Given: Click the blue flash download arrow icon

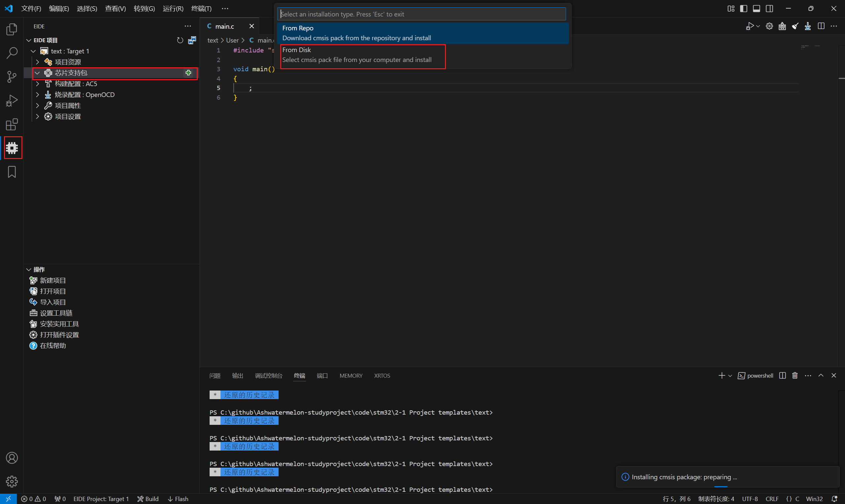Looking at the screenshot, I should [808, 26].
